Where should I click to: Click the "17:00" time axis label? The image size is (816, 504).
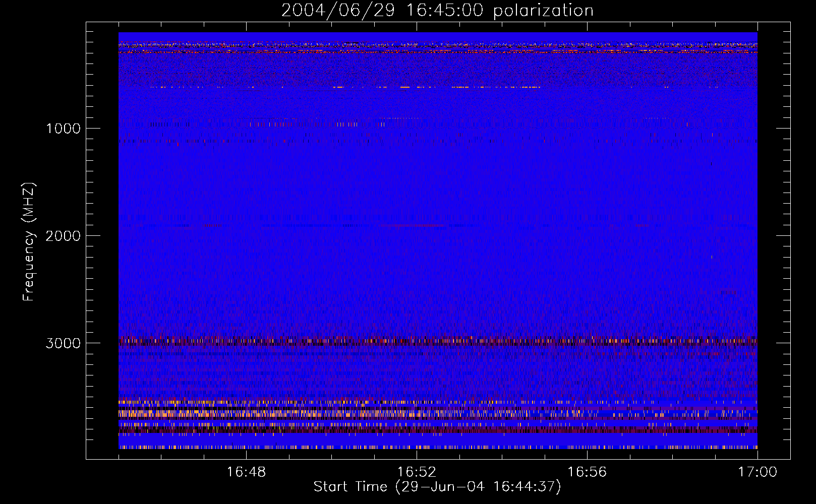point(757,472)
